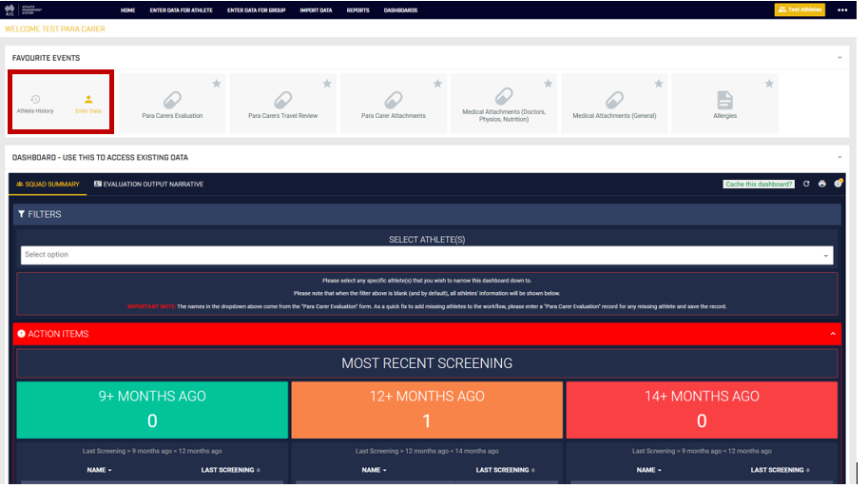Collapse the Favourite Events section
The width and height of the screenshot is (868, 488).
(x=839, y=58)
